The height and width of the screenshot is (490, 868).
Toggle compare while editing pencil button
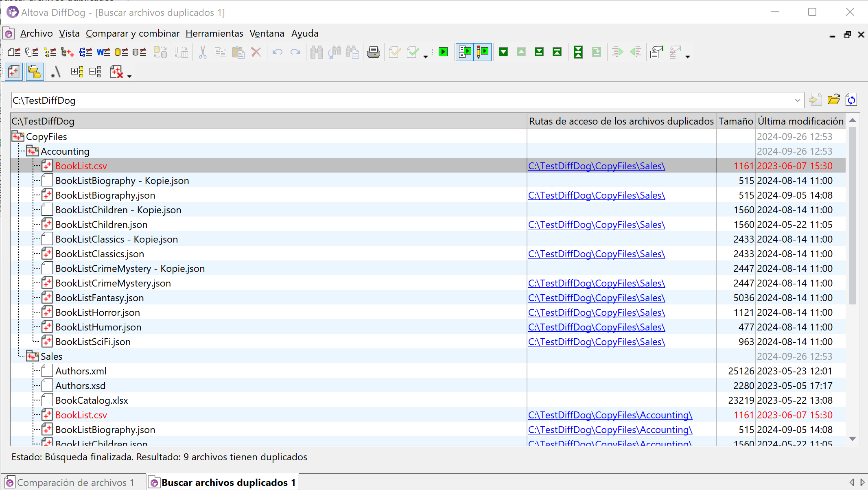pyautogui.click(x=483, y=52)
